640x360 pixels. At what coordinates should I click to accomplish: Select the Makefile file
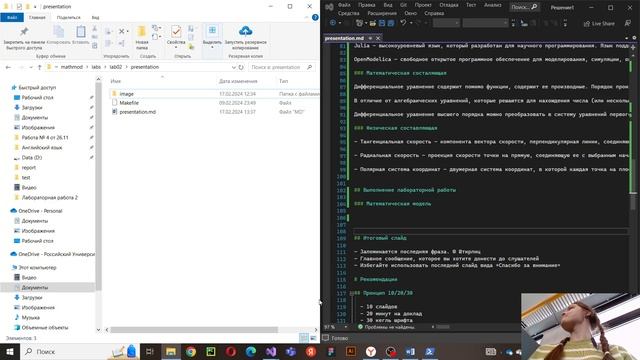point(129,103)
